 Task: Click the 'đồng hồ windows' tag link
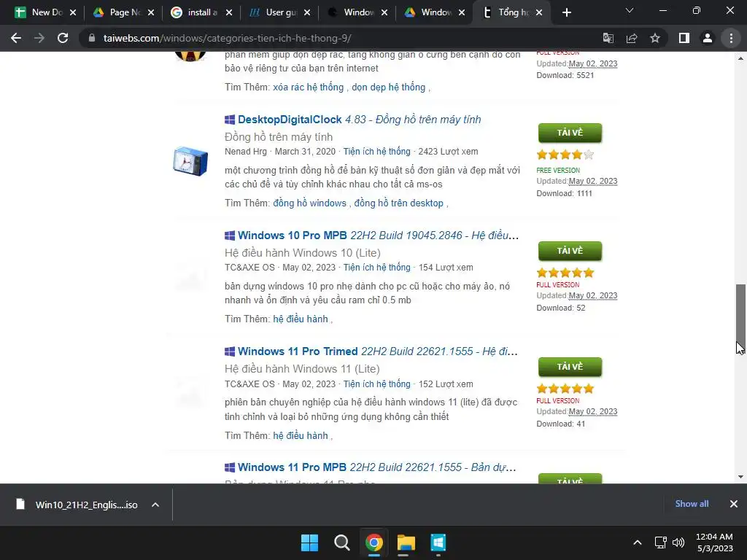point(309,203)
